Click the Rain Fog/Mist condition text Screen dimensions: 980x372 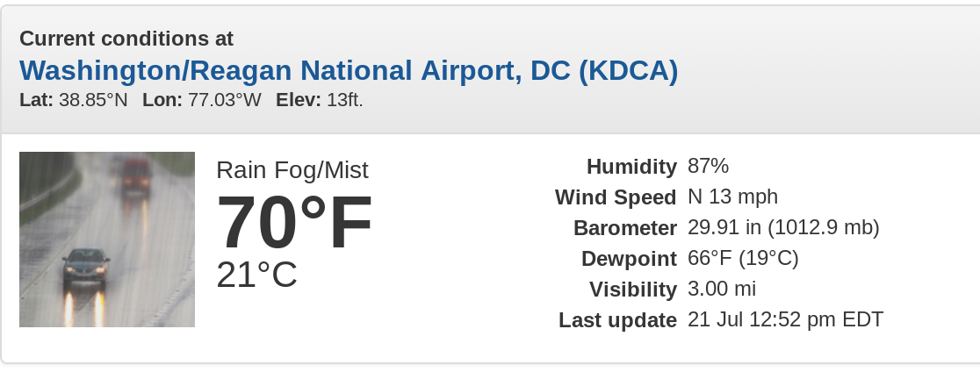pos(292,170)
